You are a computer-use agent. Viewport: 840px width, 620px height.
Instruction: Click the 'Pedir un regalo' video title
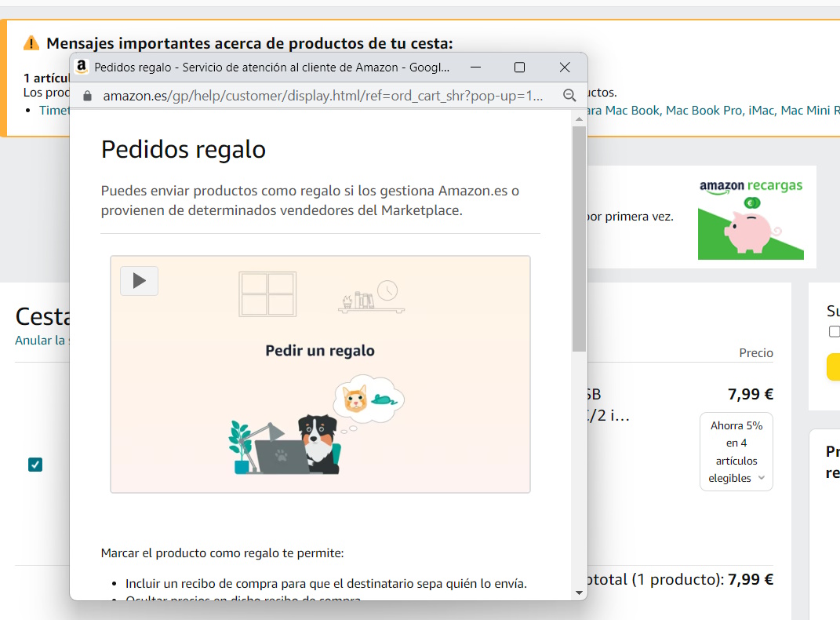pos(320,351)
